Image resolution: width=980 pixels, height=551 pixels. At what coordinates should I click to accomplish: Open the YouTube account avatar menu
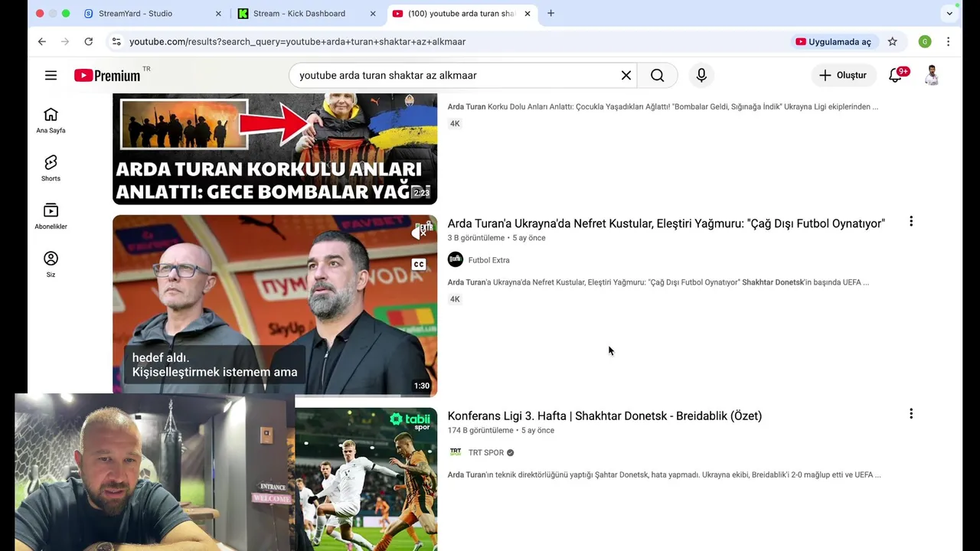(x=932, y=75)
